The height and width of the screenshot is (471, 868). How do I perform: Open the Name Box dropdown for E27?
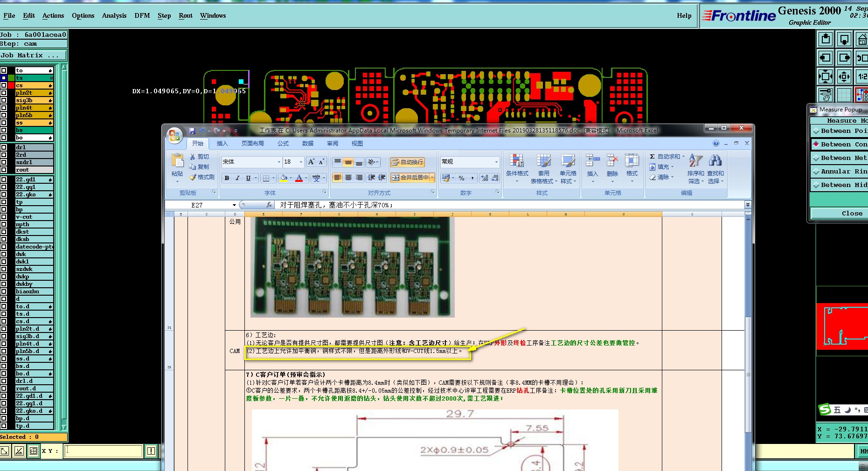tap(234, 205)
